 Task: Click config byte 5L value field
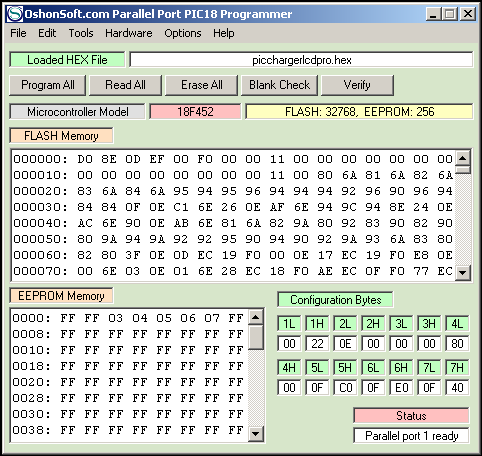[317, 387]
